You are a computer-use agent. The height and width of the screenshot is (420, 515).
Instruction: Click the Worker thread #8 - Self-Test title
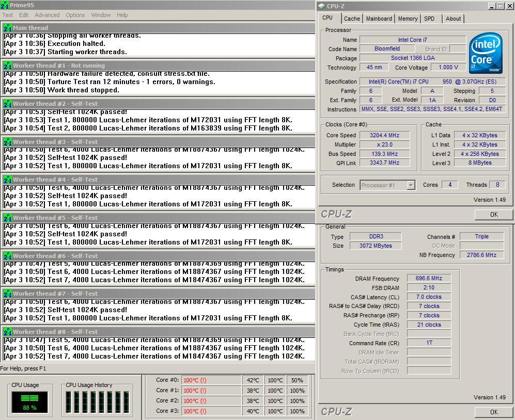point(55,332)
